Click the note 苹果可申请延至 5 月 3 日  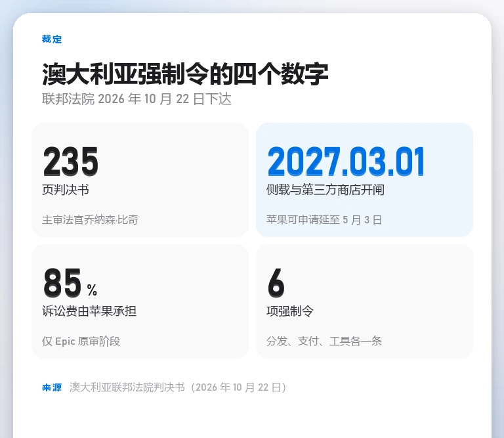[324, 220]
